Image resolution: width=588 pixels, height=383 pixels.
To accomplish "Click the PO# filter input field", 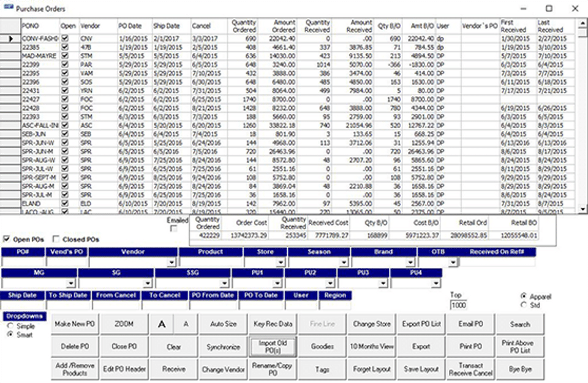I will tap(23, 262).
